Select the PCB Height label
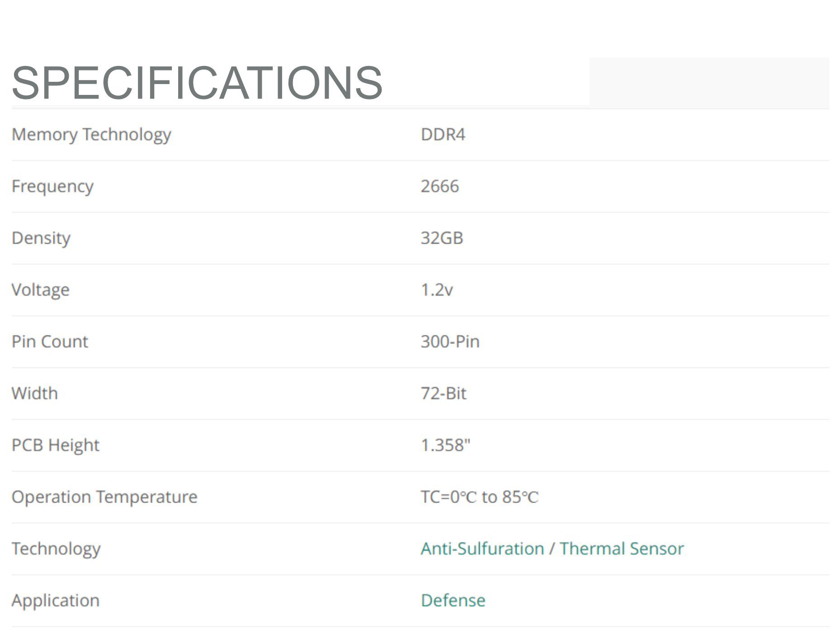The height and width of the screenshot is (644, 837). pyautogui.click(x=55, y=445)
